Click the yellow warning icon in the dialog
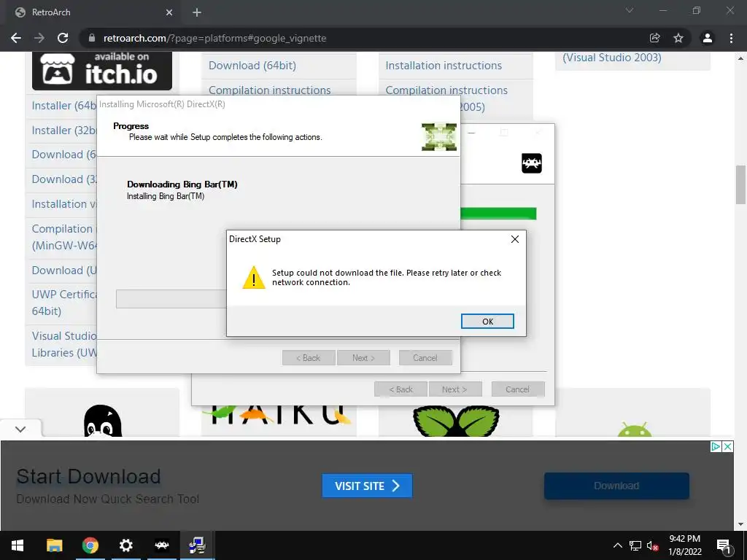Screen dimensions: 747x560 [253, 278]
